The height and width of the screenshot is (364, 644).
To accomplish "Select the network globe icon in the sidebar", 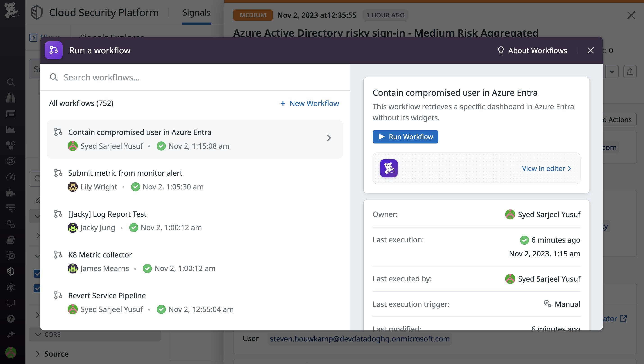I will [x=11, y=287].
